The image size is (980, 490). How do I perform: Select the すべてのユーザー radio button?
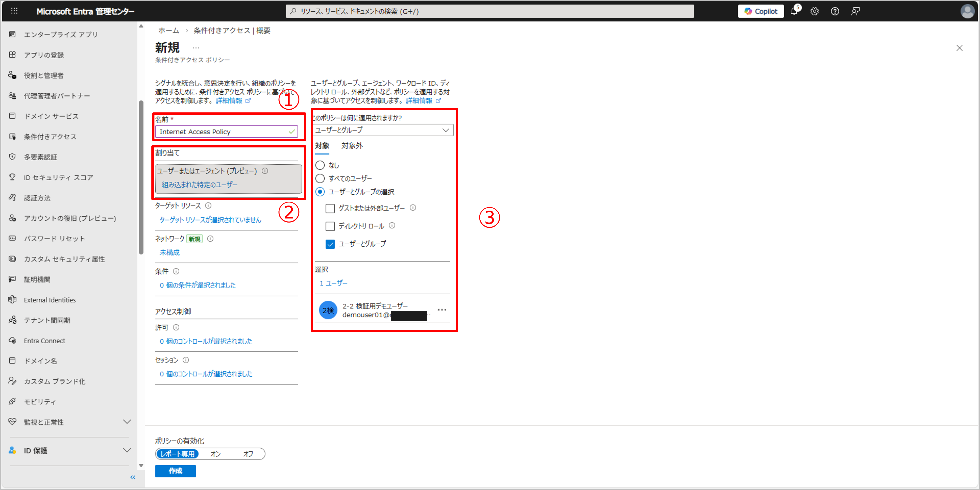(320, 178)
